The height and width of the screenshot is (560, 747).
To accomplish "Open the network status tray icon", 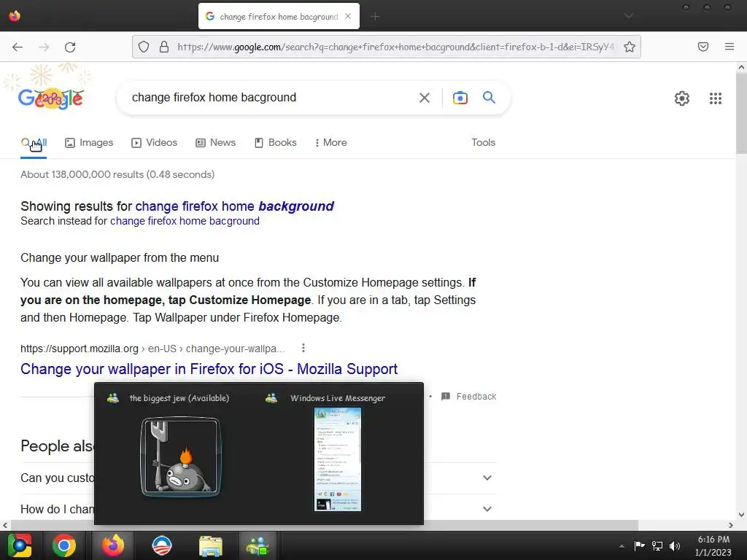I will 657,545.
